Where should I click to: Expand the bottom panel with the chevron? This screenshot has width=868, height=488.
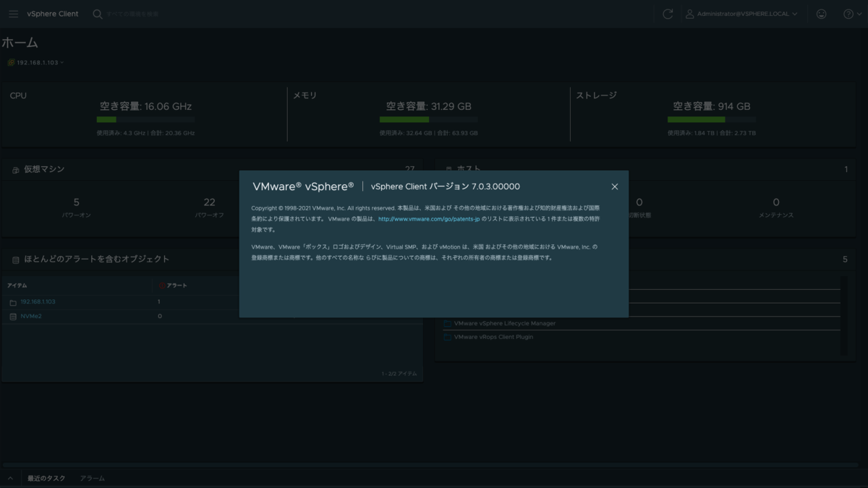click(x=10, y=479)
